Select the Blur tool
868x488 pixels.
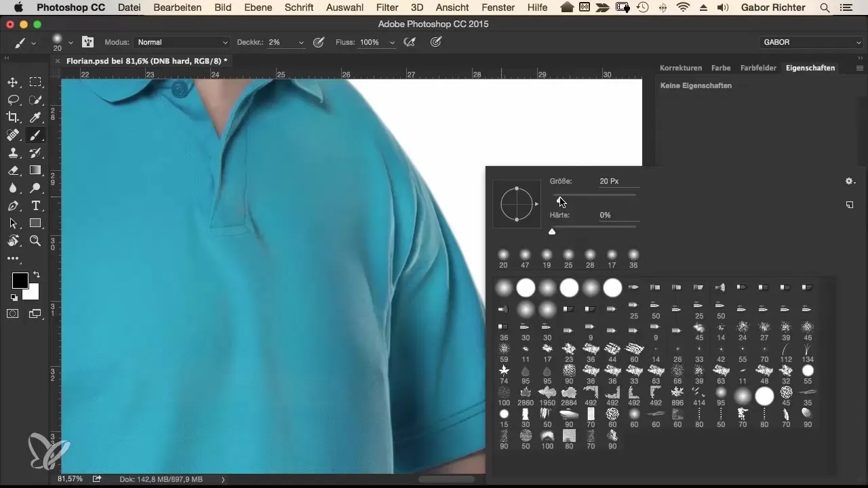click(13, 188)
